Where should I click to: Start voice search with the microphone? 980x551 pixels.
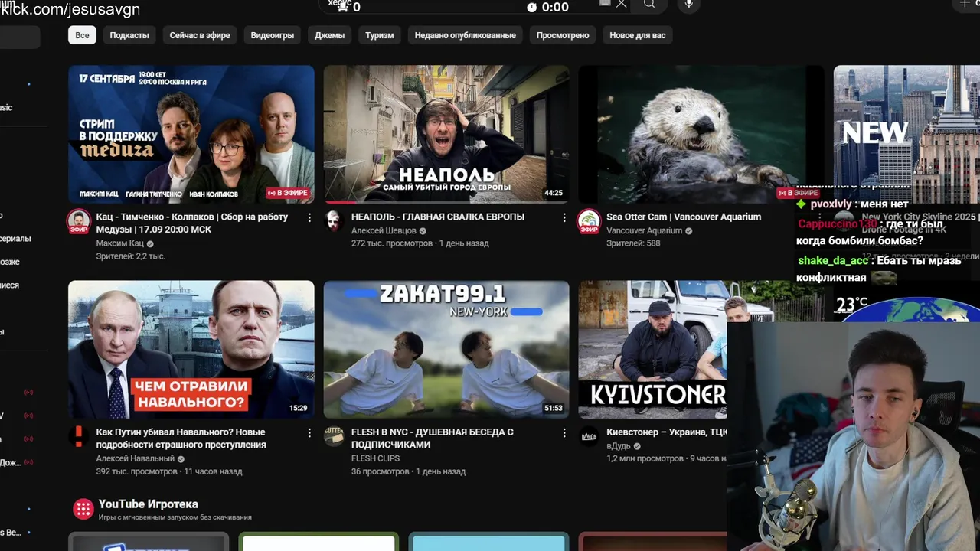[x=688, y=4]
